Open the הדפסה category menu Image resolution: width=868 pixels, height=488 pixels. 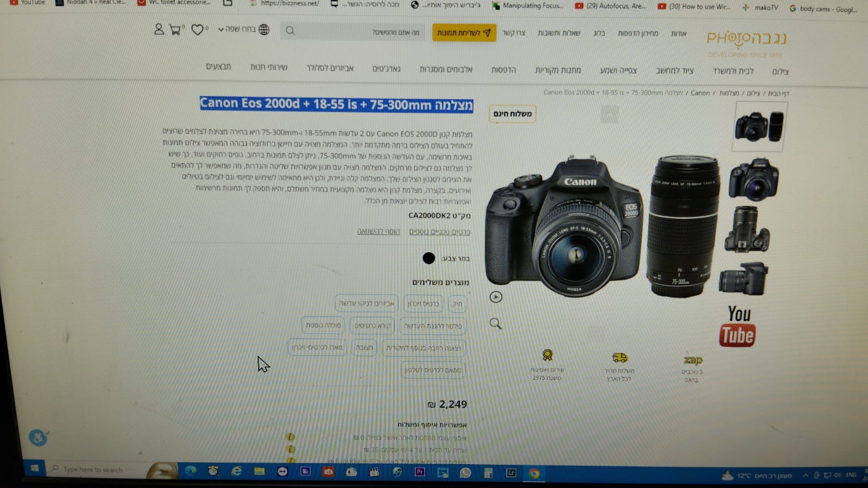click(503, 69)
